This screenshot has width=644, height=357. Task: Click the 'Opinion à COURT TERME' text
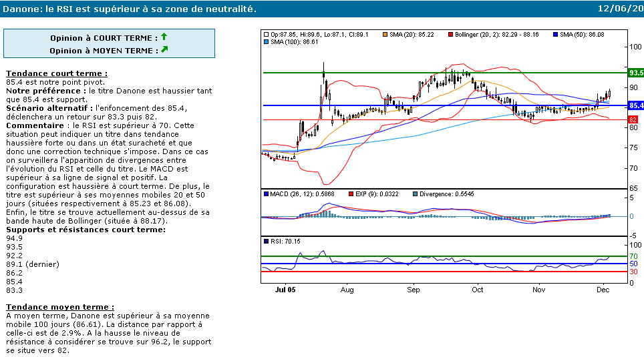click(104, 38)
